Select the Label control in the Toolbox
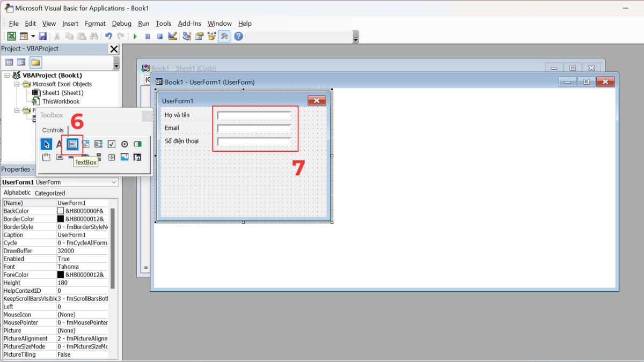This screenshot has height=362, width=644. 58,144
